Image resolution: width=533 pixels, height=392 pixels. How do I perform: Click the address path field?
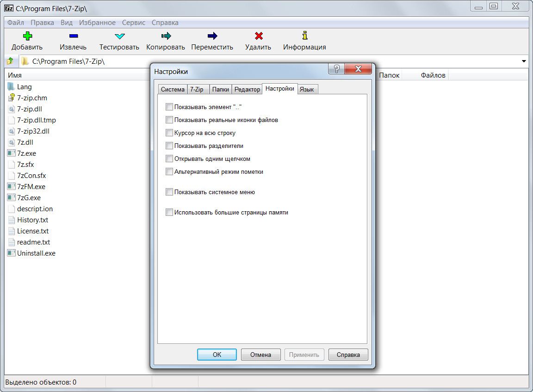(x=268, y=61)
